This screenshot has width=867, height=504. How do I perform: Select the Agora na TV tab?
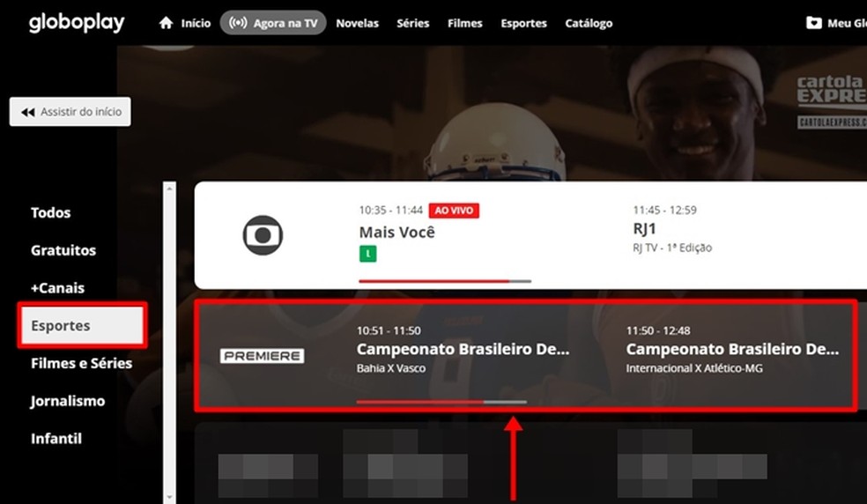(273, 23)
